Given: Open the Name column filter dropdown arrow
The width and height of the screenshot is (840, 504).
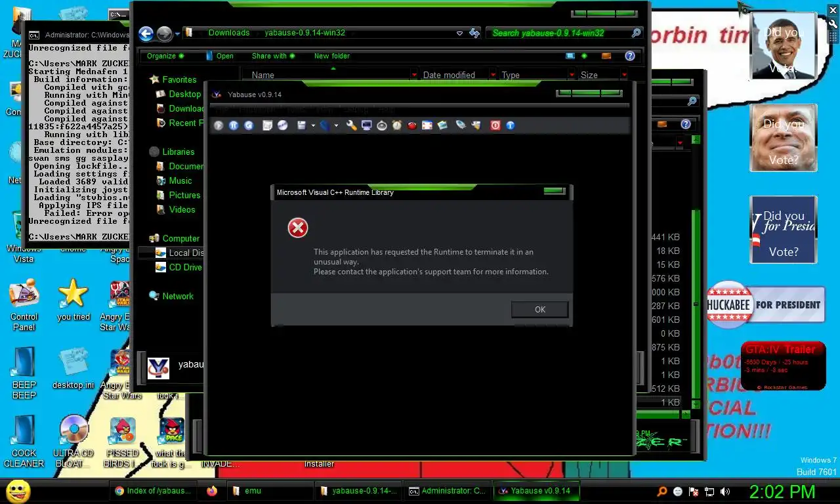Looking at the screenshot, I should [414, 75].
